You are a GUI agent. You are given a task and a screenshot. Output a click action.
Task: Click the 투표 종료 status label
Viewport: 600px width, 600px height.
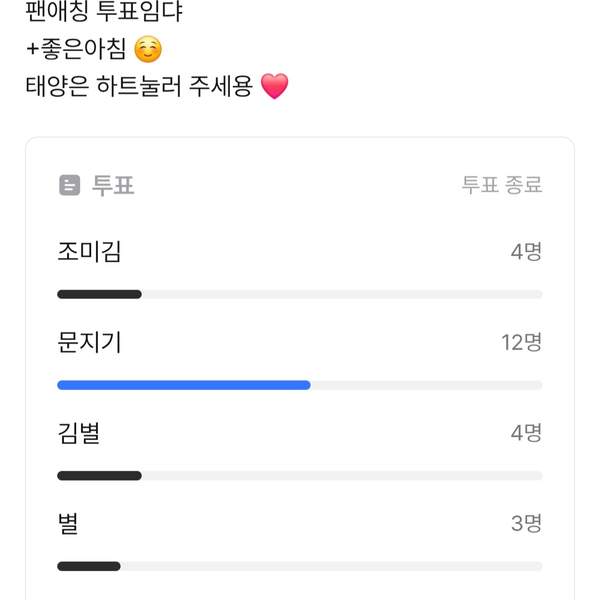[502, 186]
